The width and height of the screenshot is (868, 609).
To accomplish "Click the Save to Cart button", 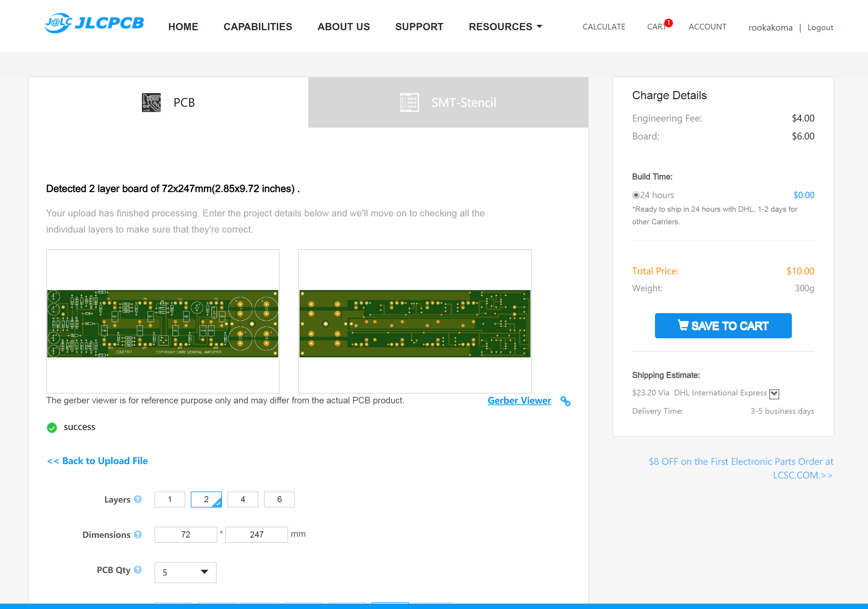I will (x=723, y=326).
